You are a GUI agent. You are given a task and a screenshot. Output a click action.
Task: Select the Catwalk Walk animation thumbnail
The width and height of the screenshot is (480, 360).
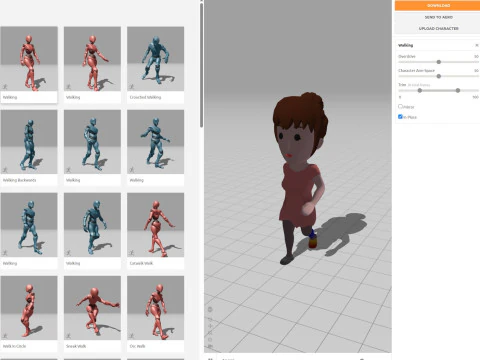point(155,225)
